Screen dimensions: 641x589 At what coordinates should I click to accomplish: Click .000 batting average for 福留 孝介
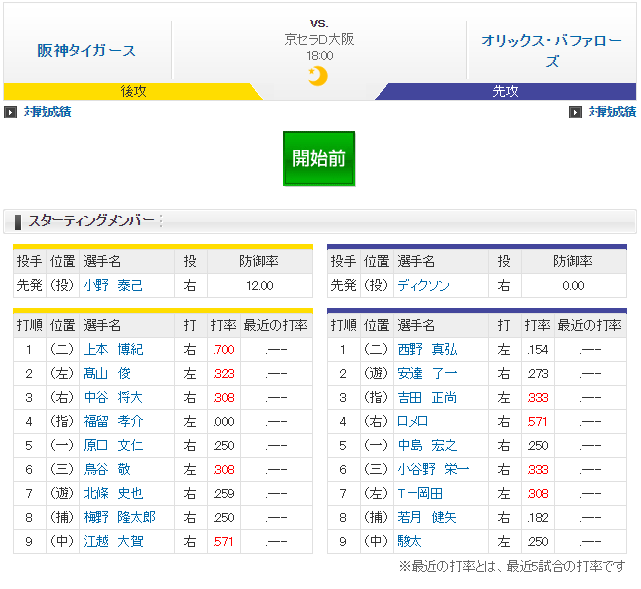[224, 422]
